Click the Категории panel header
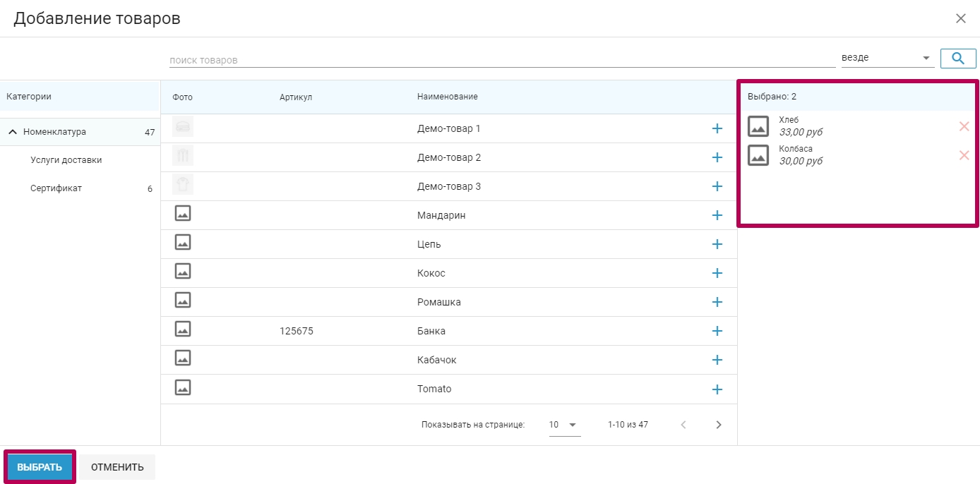980x484 pixels. point(29,97)
